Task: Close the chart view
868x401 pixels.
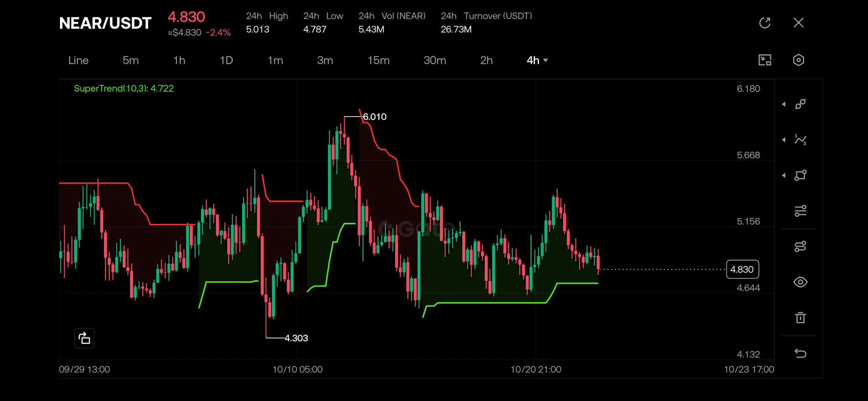Action: [x=799, y=23]
